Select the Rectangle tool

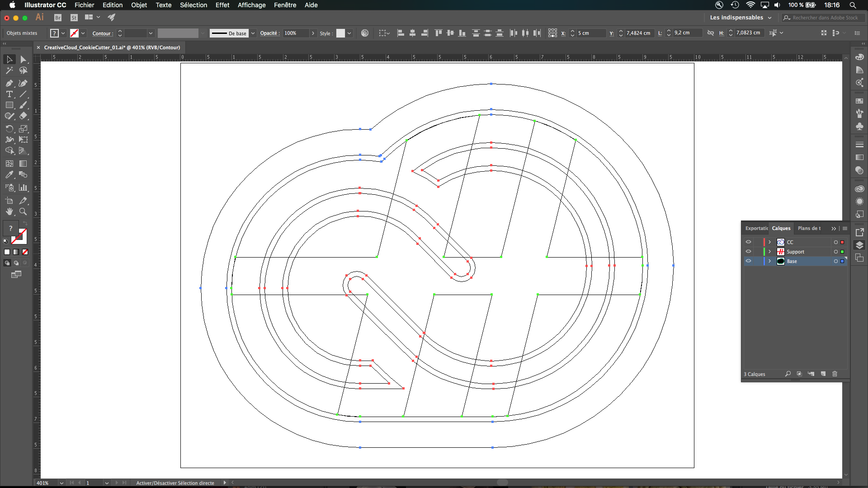pyautogui.click(x=9, y=105)
